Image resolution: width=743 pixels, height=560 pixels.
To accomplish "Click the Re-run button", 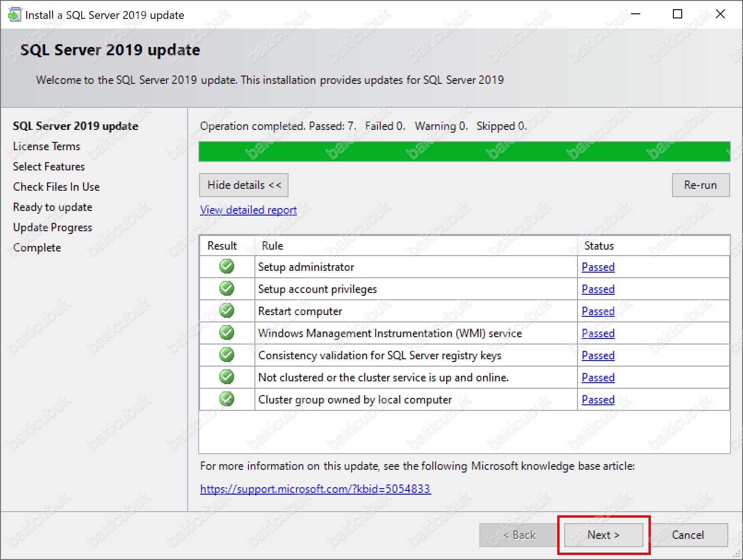I will 701,185.
